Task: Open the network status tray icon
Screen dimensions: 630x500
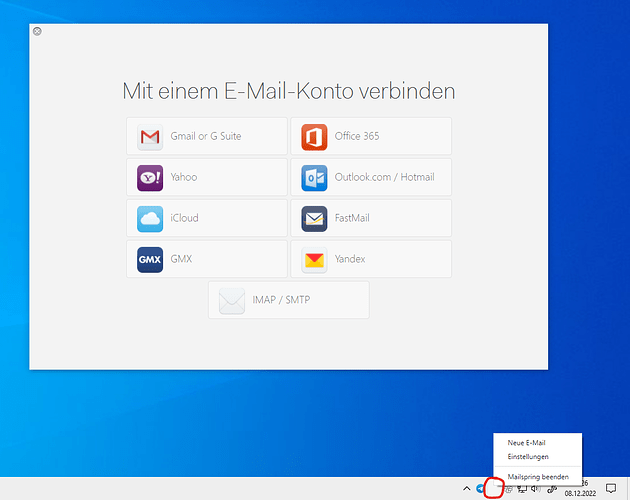Action: click(522, 489)
